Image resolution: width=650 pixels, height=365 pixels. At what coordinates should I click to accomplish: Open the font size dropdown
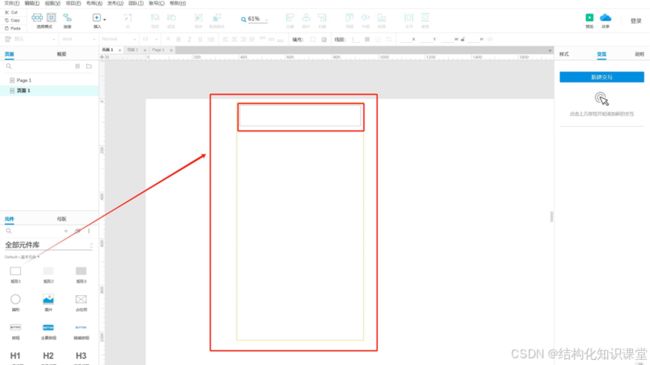point(150,39)
